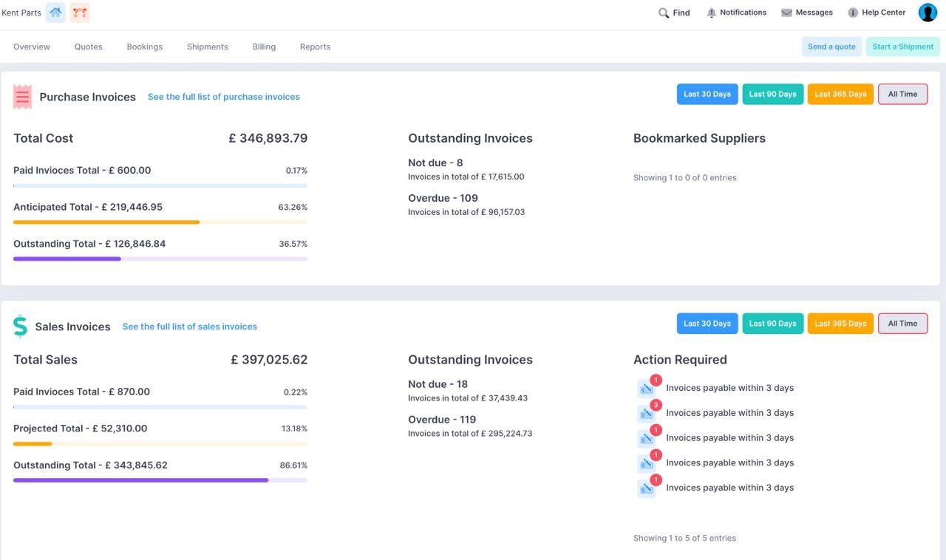Open the organization switcher icon beside the home icon
This screenshot has width=946, height=560.
pos(79,12)
